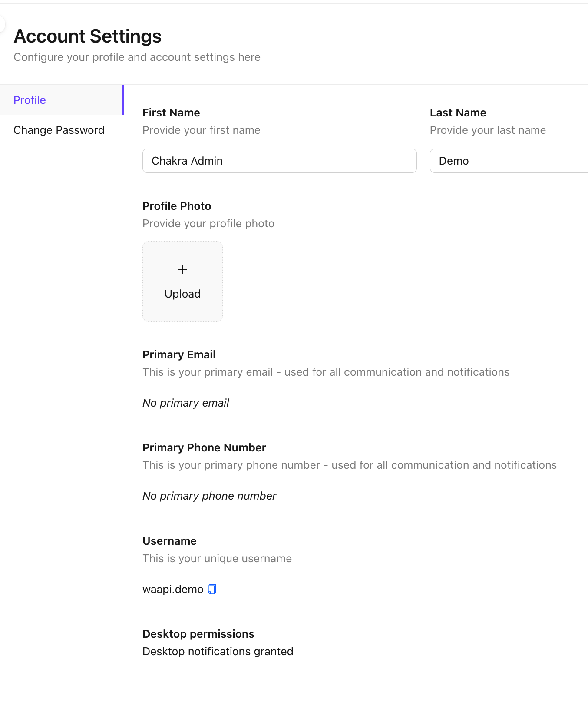
Task: Switch to the Change Password tab
Action: click(x=59, y=130)
